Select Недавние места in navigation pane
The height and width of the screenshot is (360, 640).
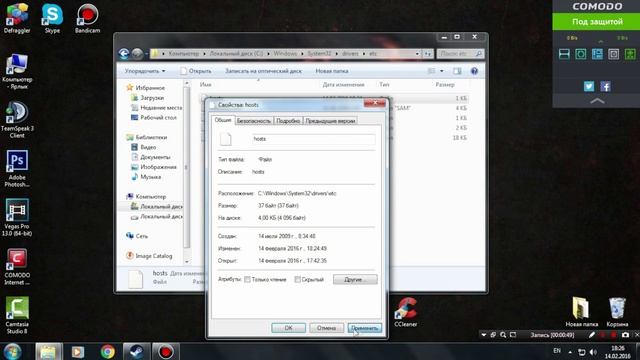pyautogui.click(x=156, y=108)
